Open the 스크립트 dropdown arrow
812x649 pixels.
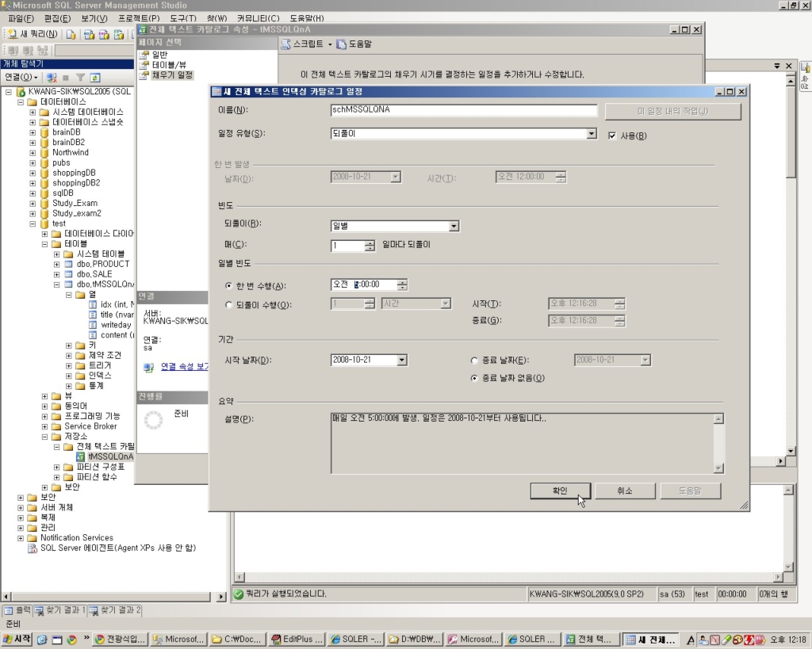(x=330, y=44)
